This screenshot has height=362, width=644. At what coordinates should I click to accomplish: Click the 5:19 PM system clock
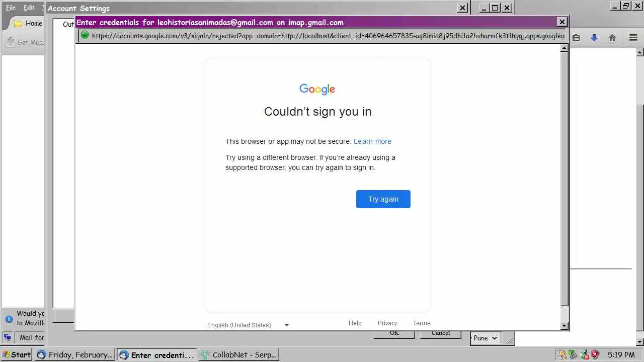621,354
